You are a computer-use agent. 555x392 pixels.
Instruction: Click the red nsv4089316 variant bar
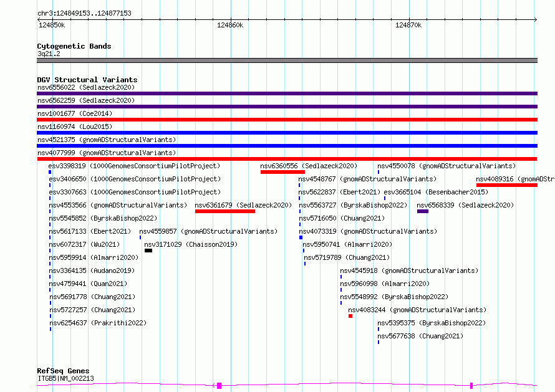[x=507, y=185]
